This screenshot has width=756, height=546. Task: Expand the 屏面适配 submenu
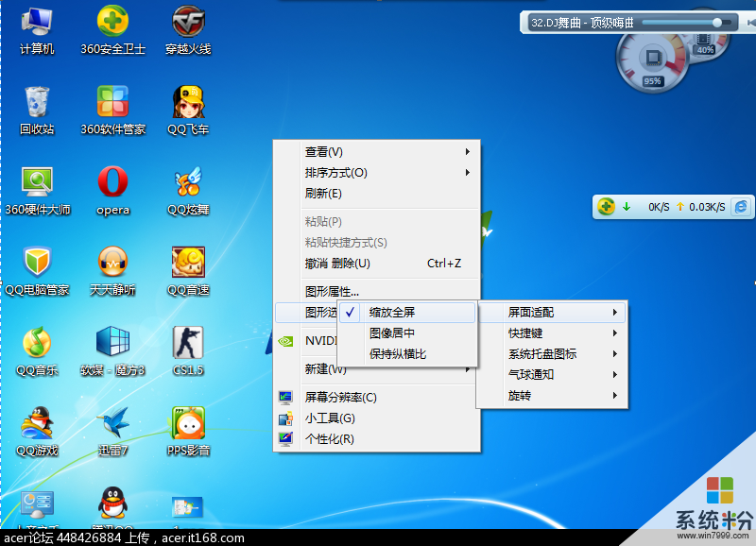[552, 313]
